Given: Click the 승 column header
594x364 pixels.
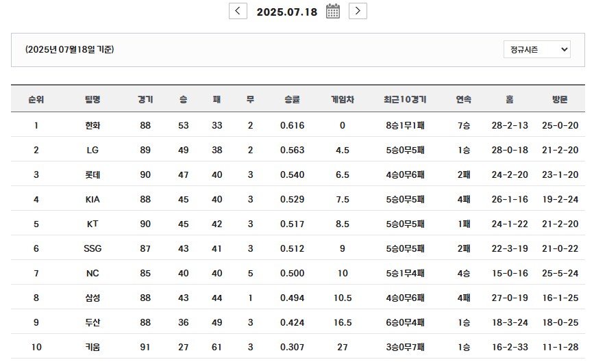Looking at the screenshot, I should [x=184, y=99].
